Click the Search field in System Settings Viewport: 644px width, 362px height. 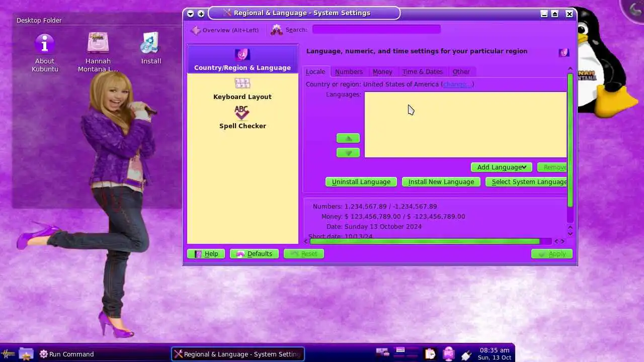376,30
